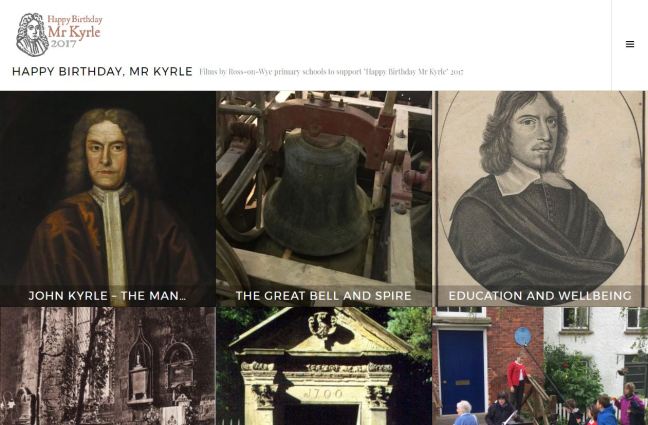
Task: Click the "Education and Wellbeing" caption
Action: 540,296
